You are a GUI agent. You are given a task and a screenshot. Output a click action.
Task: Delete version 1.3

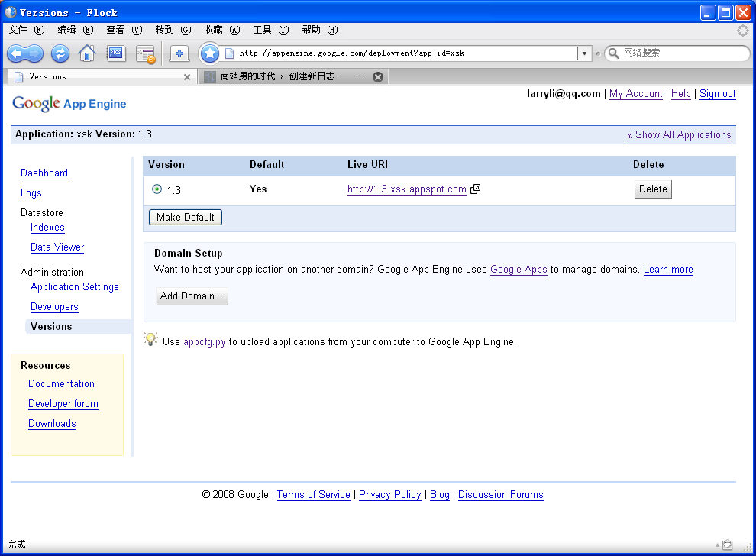pyautogui.click(x=653, y=189)
